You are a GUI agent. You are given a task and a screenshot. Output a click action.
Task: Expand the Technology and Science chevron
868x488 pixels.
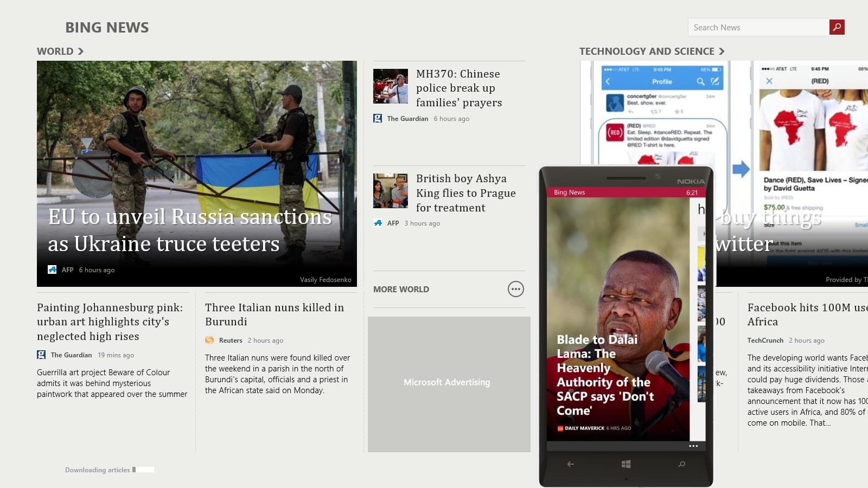pyautogui.click(x=722, y=51)
